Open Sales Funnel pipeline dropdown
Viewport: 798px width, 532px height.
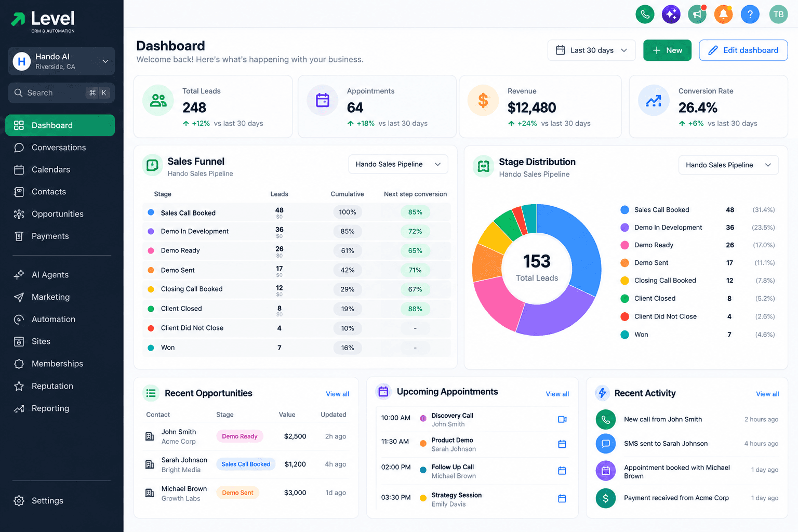click(398, 164)
